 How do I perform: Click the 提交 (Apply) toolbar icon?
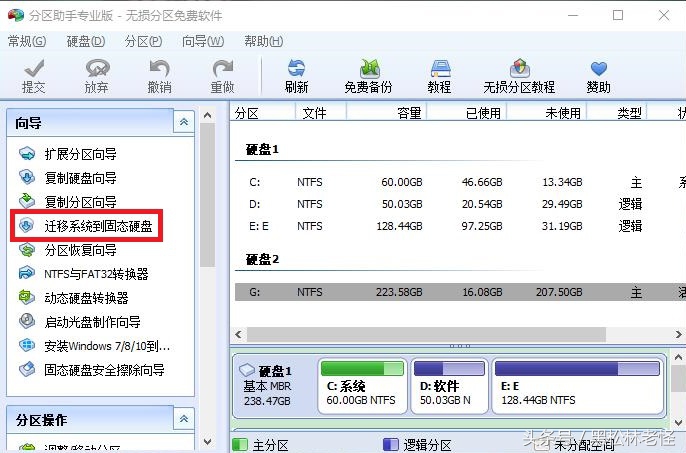tap(34, 77)
